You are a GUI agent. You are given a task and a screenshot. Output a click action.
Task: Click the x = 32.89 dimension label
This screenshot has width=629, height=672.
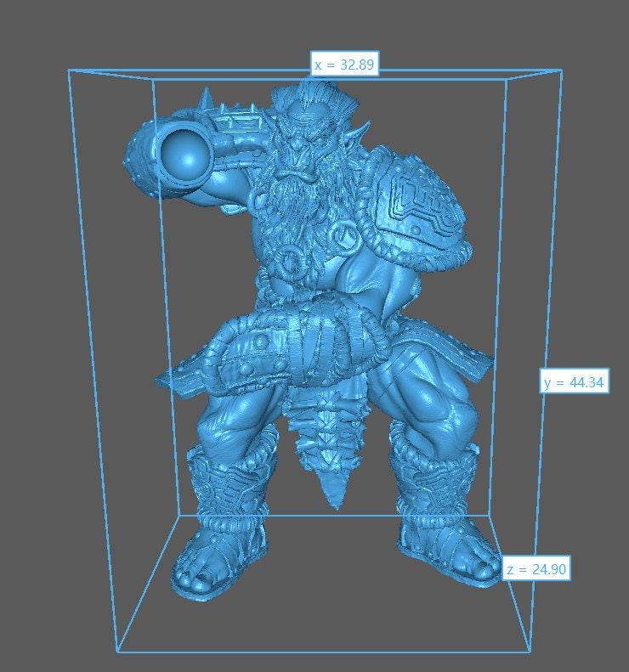point(344,65)
